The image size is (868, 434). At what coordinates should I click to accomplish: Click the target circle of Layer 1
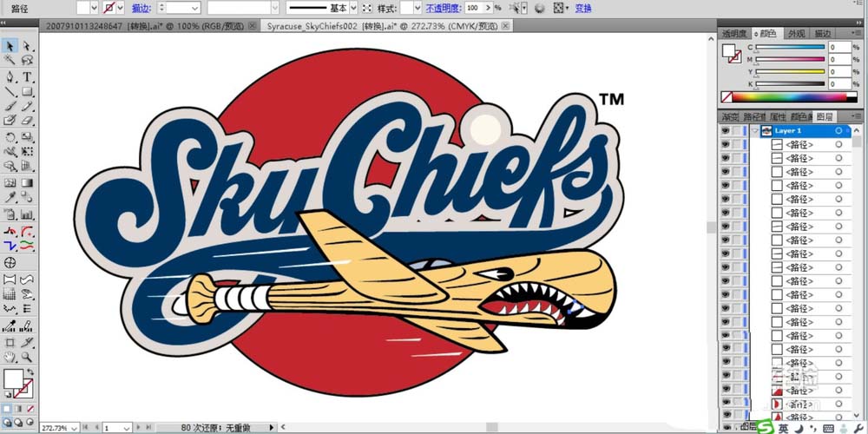click(838, 131)
